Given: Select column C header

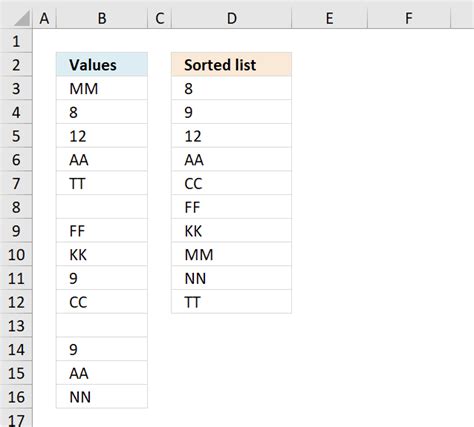Looking at the screenshot, I should click(160, 18).
